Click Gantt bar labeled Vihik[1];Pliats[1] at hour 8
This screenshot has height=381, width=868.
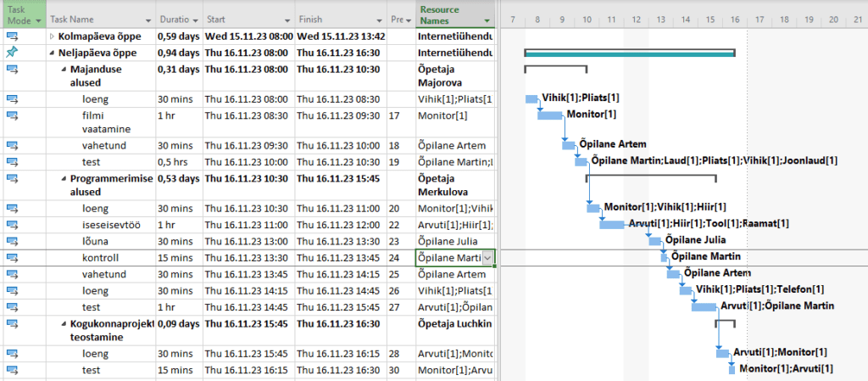(x=531, y=98)
